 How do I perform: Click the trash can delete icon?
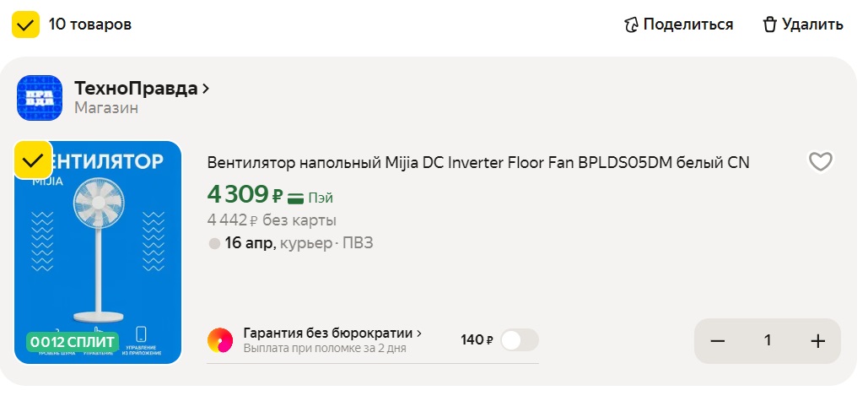[x=769, y=24]
